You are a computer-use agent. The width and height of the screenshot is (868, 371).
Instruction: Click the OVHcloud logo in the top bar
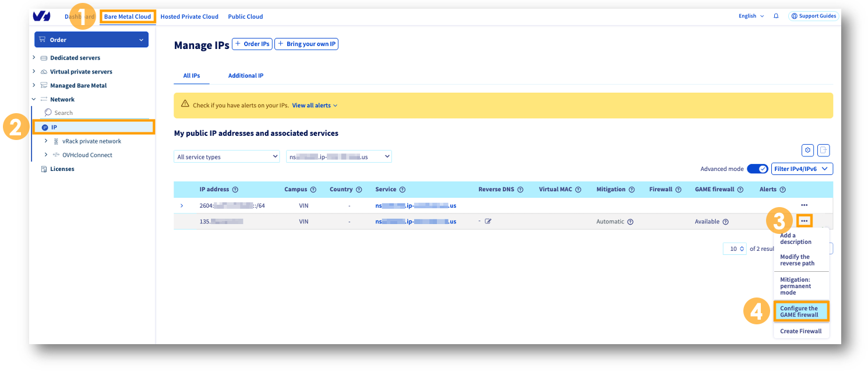(41, 16)
